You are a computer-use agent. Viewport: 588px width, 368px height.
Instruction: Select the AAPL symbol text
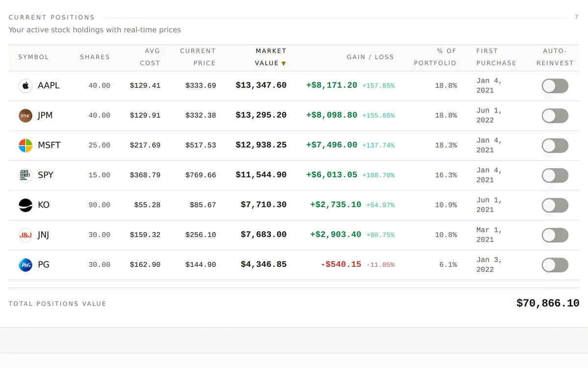(x=49, y=85)
